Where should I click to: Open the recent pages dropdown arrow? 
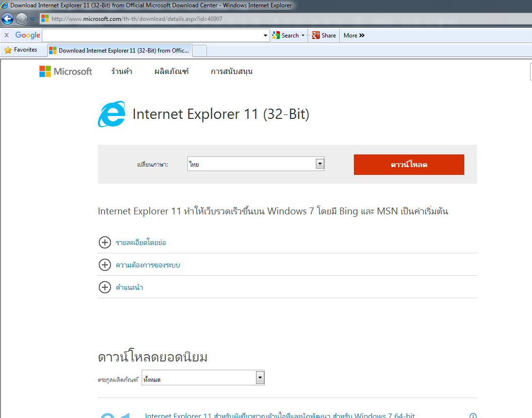32,19
